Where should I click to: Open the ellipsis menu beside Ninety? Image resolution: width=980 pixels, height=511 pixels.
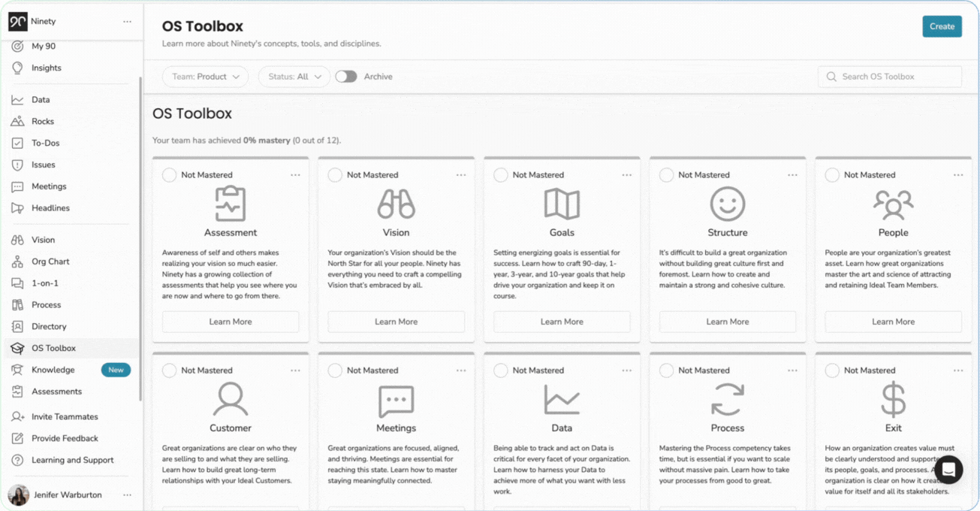(127, 22)
